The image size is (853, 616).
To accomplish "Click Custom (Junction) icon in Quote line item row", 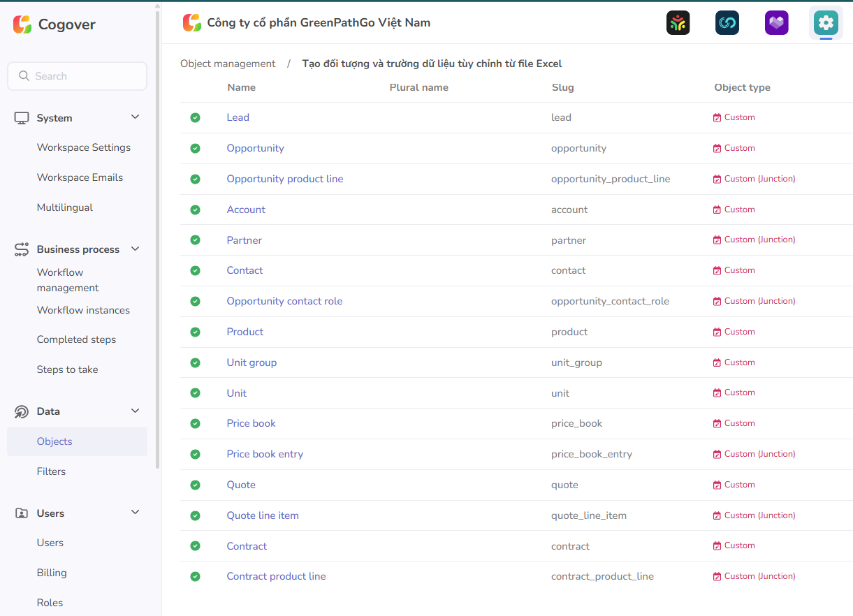I will (717, 515).
